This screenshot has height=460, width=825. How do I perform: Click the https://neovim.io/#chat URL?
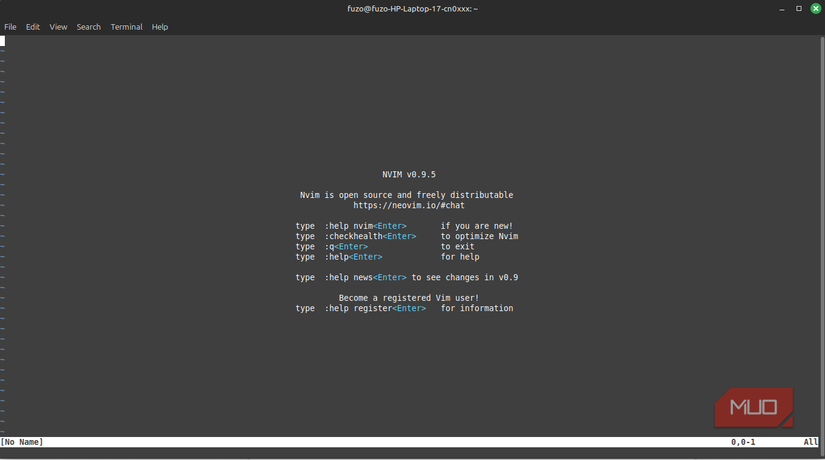pyautogui.click(x=409, y=205)
